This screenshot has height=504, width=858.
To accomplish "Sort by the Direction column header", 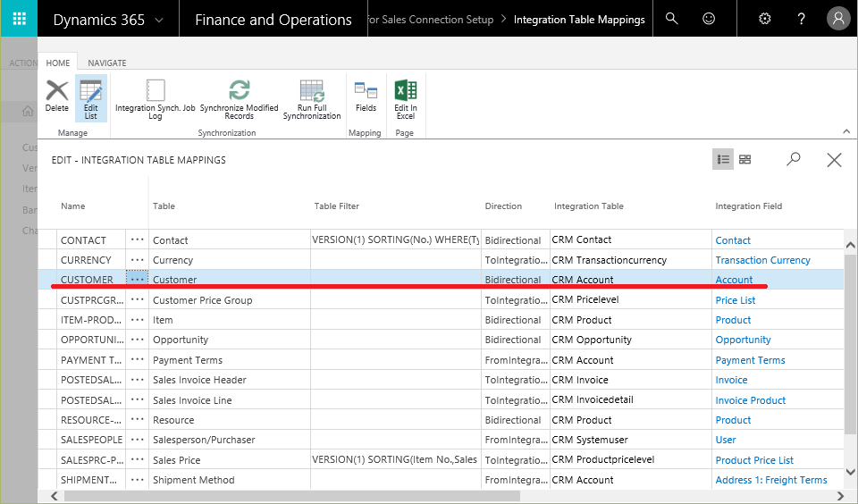I will tap(503, 206).
